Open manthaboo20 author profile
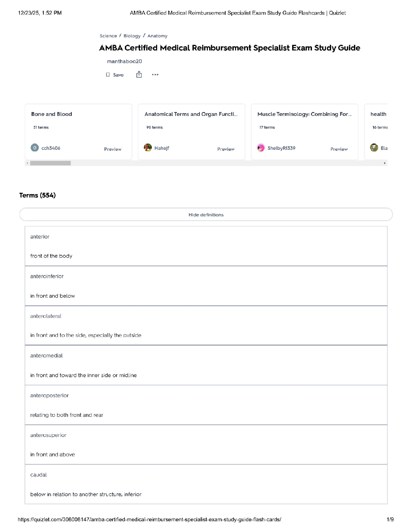 pyautogui.click(x=124, y=61)
